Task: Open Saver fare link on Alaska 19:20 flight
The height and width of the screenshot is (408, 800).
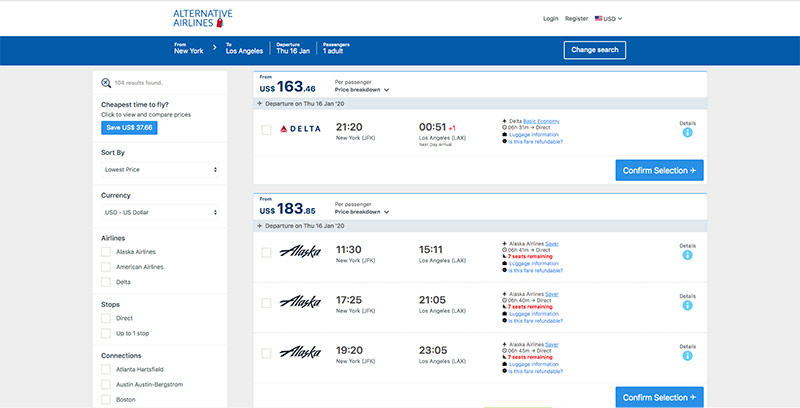Action: coord(552,345)
